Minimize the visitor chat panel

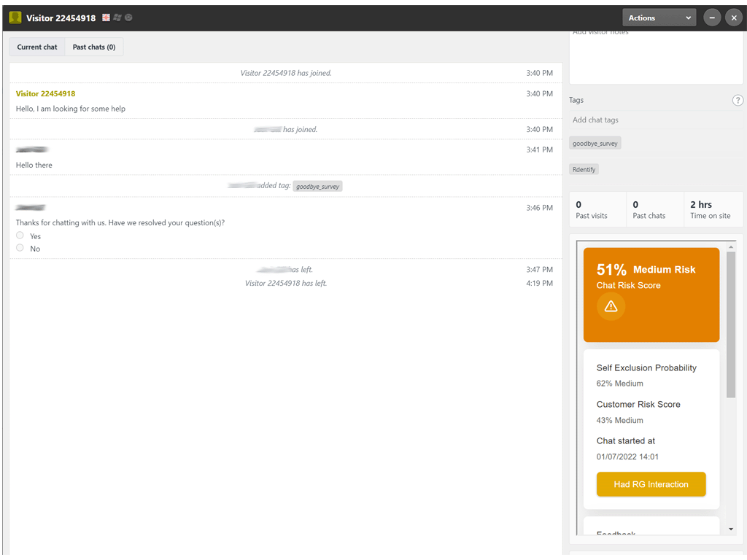tap(712, 18)
